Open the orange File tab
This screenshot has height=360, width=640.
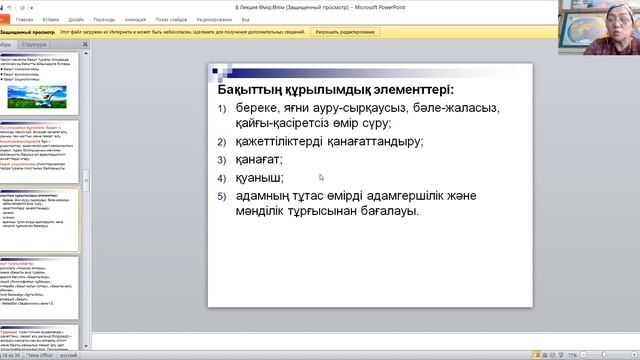click(x=4, y=20)
